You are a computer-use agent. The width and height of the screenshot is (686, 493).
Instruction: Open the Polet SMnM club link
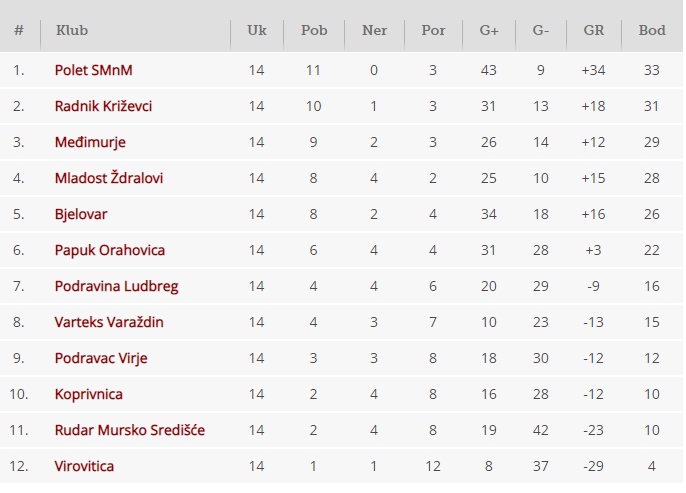click(x=93, y=70)
